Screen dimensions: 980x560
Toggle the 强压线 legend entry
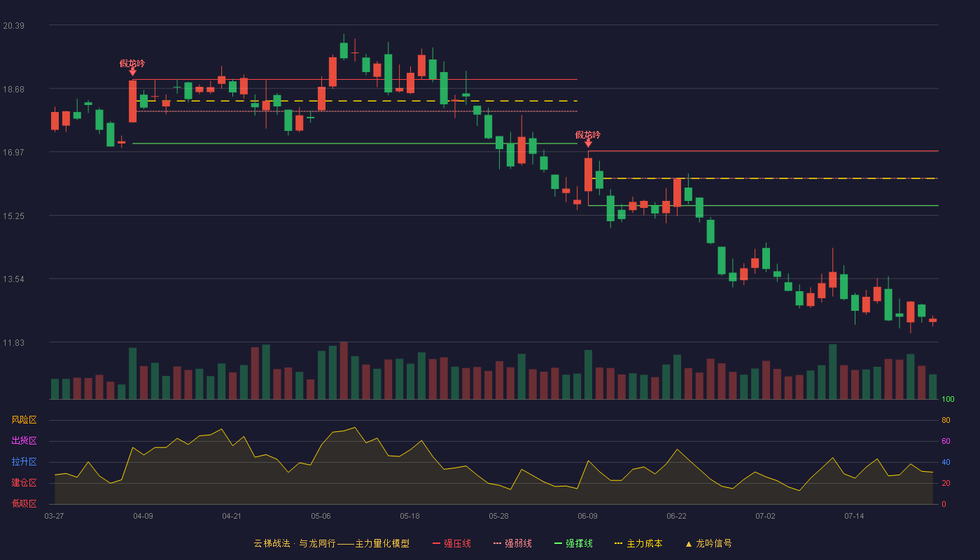click(457, 543)
